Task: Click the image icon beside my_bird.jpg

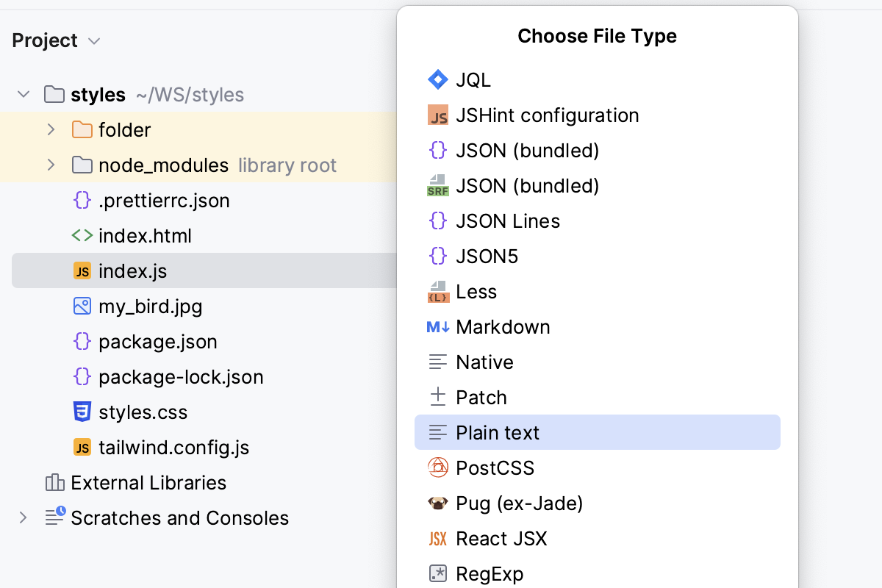Action: (82, 306)
